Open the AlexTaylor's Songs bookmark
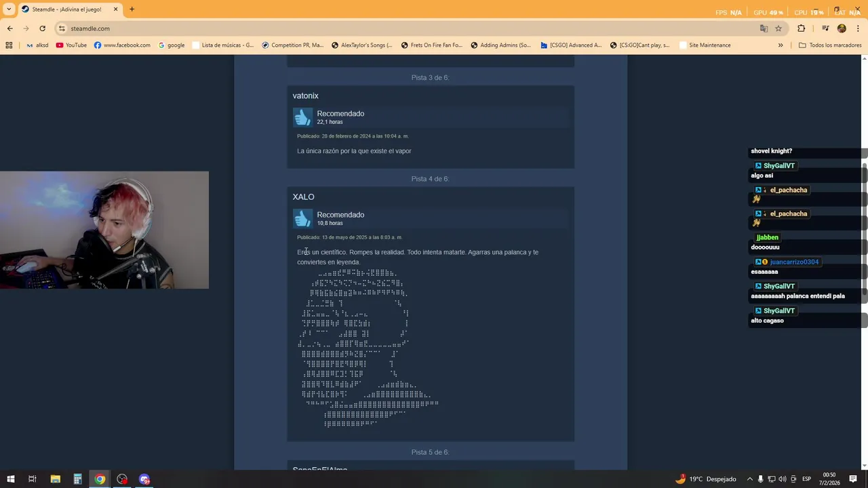The height and width of the screenshot is (488, 868). coord(361,45)
